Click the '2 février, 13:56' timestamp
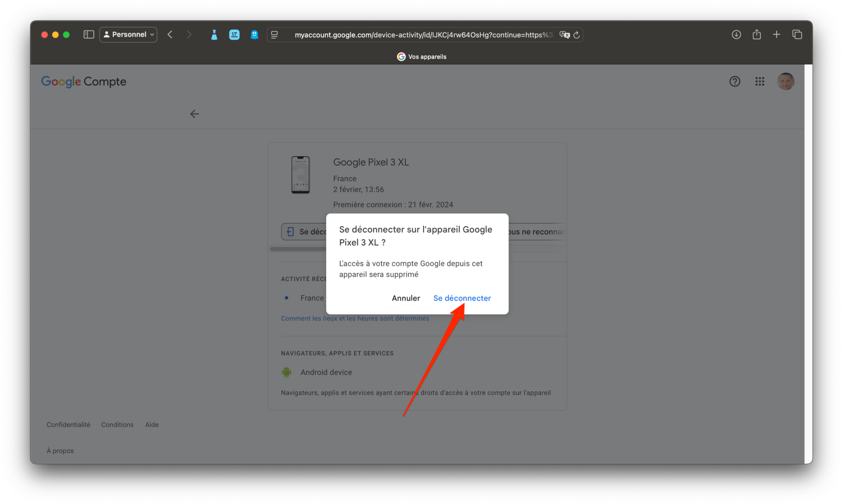The image size is (843, 504). (358, 189)
